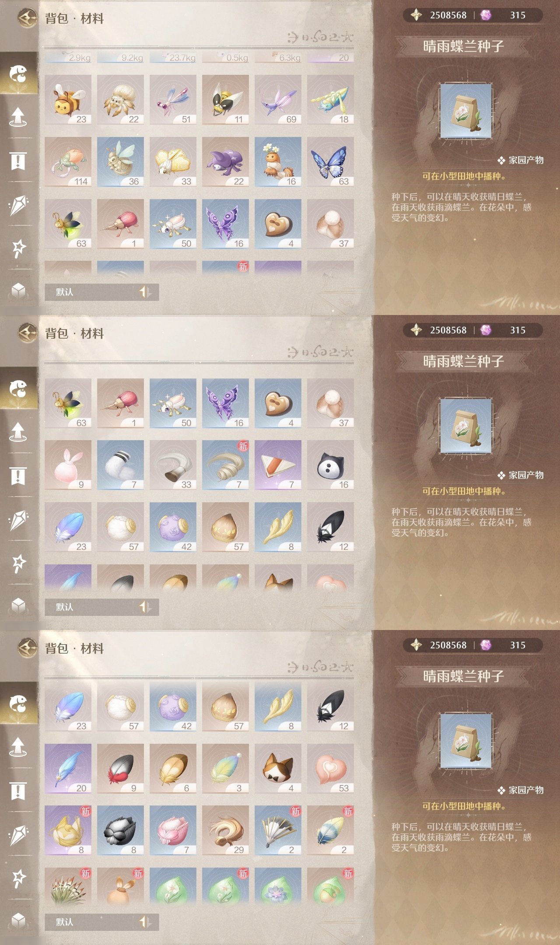Pick the pink rabbit pouch showing 9

click(68, 465)
